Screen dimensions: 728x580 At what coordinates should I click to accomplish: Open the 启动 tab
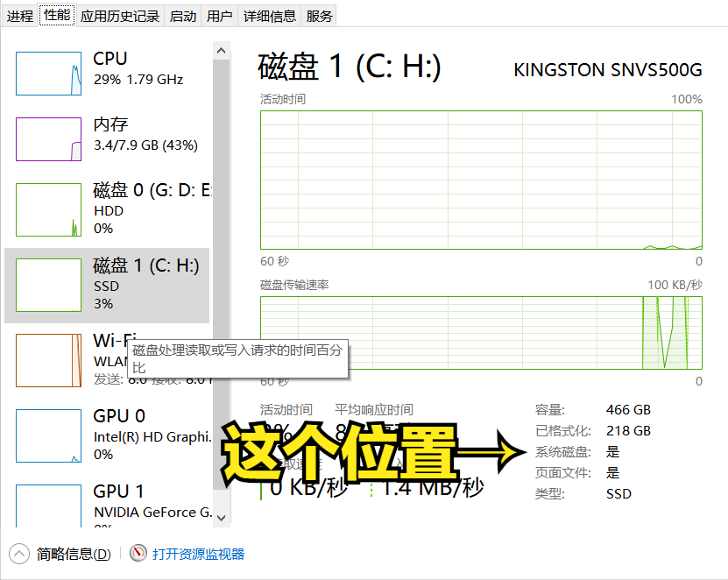[x=182, y=17]
